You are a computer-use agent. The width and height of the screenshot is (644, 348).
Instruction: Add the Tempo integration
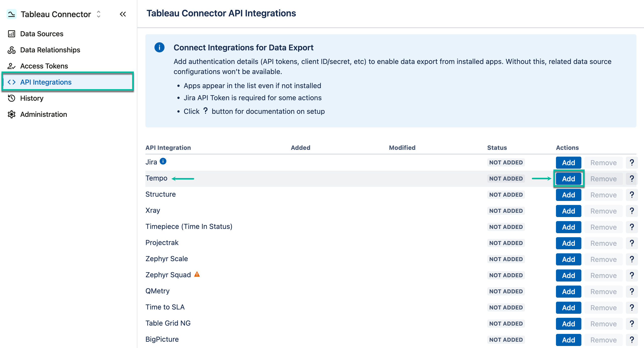568,179
